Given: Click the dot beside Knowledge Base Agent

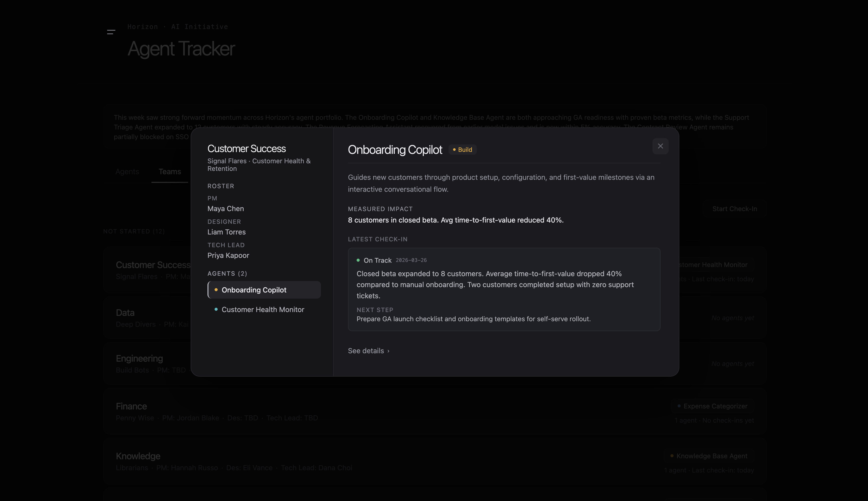Looking at the screenshot, I should pyautogui.click(x=671, y=455).
